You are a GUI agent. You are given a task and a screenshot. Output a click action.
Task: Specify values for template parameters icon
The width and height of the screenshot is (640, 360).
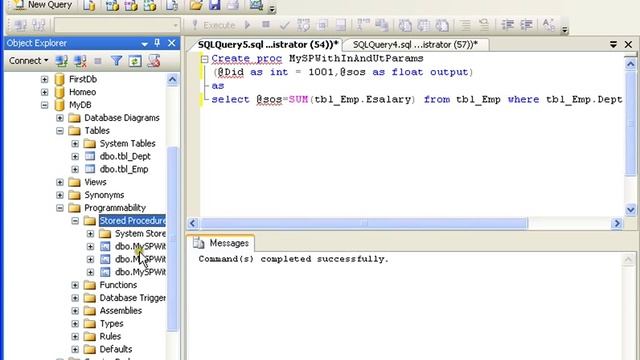click(548, 25)
